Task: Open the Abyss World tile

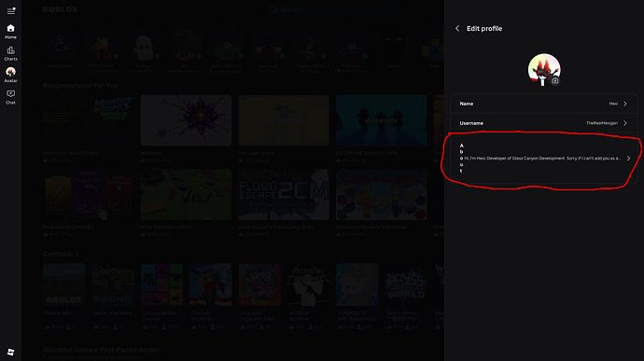Action: click(406, 285)
